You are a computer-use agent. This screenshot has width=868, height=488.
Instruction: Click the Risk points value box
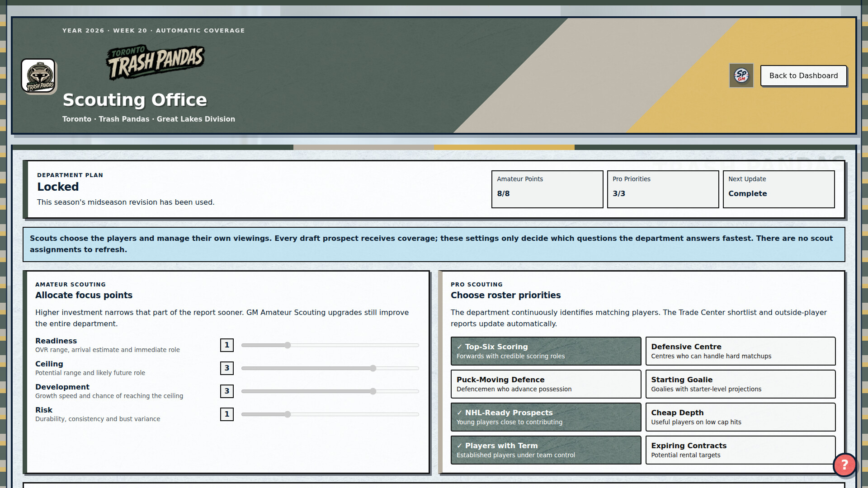(x=227, y=414)
